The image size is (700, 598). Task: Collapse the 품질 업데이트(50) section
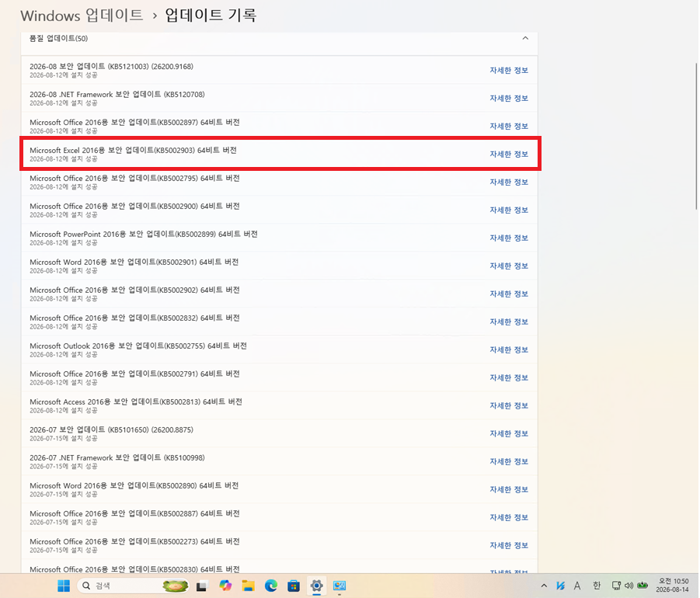tap(525, 38)
